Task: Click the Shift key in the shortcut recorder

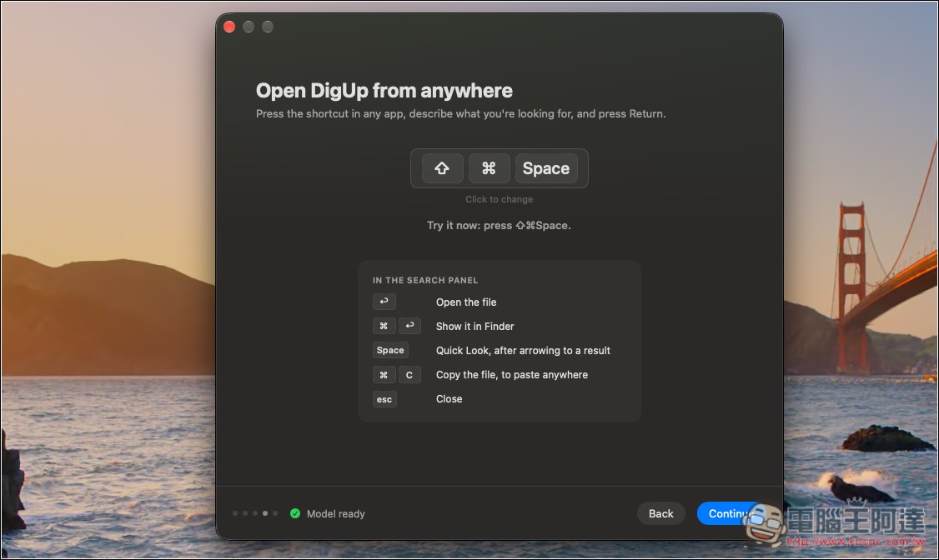Action: tap(443, 168)
